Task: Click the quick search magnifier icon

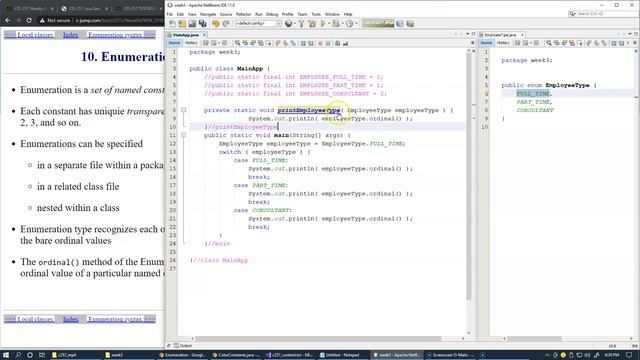Action: coord(573,14)
